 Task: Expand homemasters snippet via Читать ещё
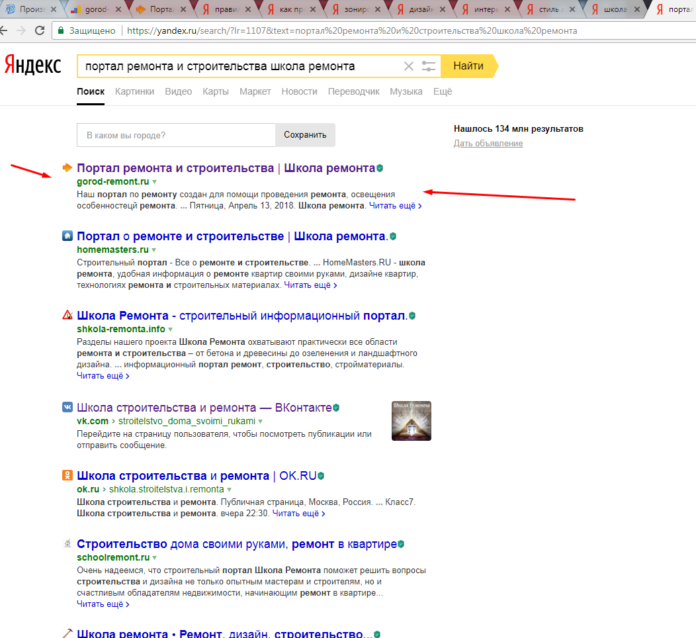310,285
